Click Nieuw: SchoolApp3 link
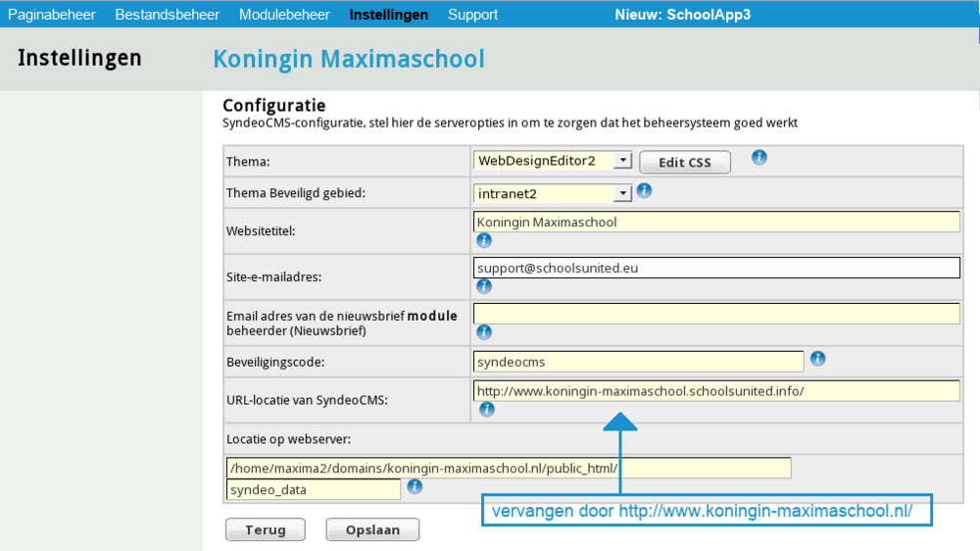This screenshot has height=551, width=980. tap(682, 15)
